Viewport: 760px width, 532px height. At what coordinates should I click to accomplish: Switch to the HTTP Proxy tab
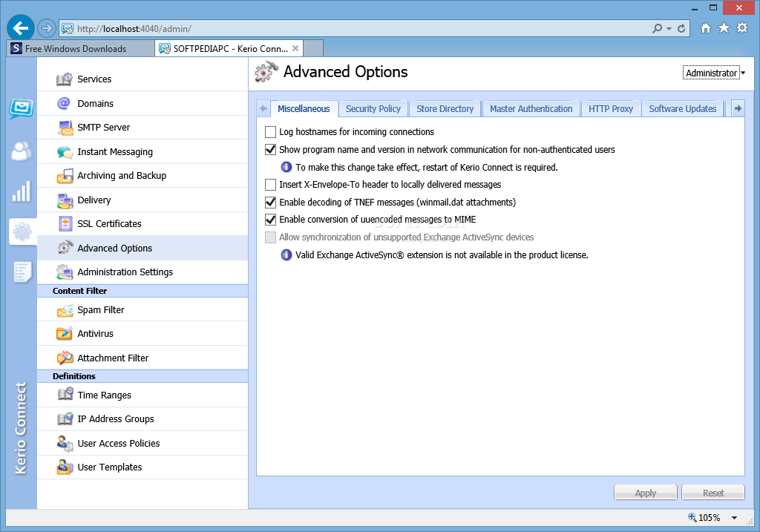(611, 108)
